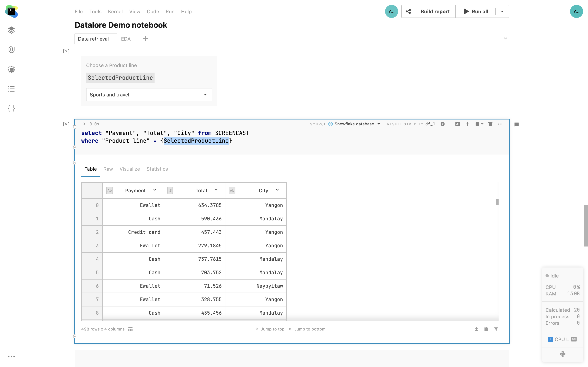Click the AI assistant icon in cell toolbar
This screenshot has height=367, width=588.
pos(458,124)
